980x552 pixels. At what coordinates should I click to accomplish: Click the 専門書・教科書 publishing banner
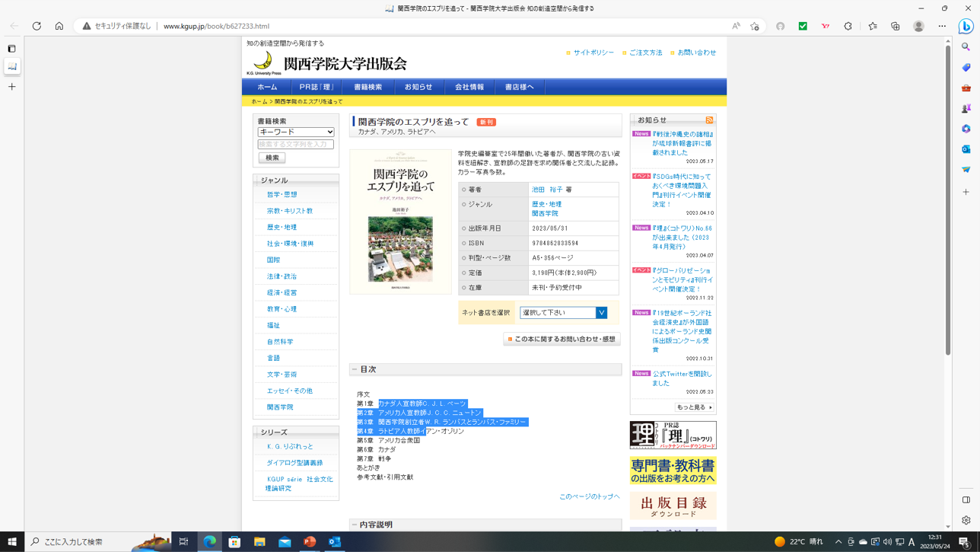tap(673, 470)
